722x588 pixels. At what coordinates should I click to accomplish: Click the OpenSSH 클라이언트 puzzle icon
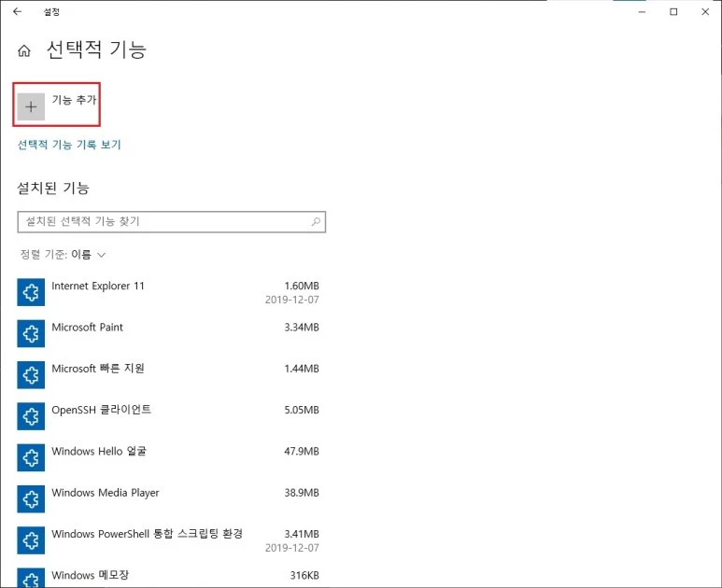(31, 416)
